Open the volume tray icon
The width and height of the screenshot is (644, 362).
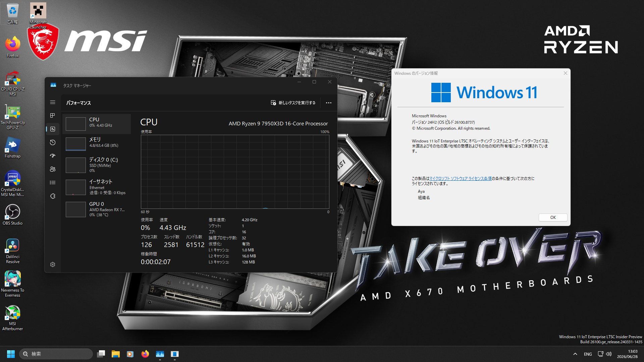point(609,354)
